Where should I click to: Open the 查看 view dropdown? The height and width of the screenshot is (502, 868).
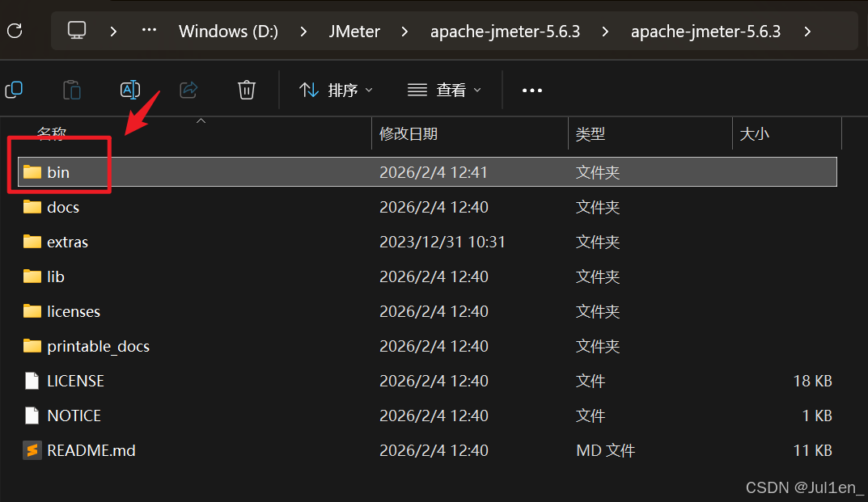pos(444,90)
